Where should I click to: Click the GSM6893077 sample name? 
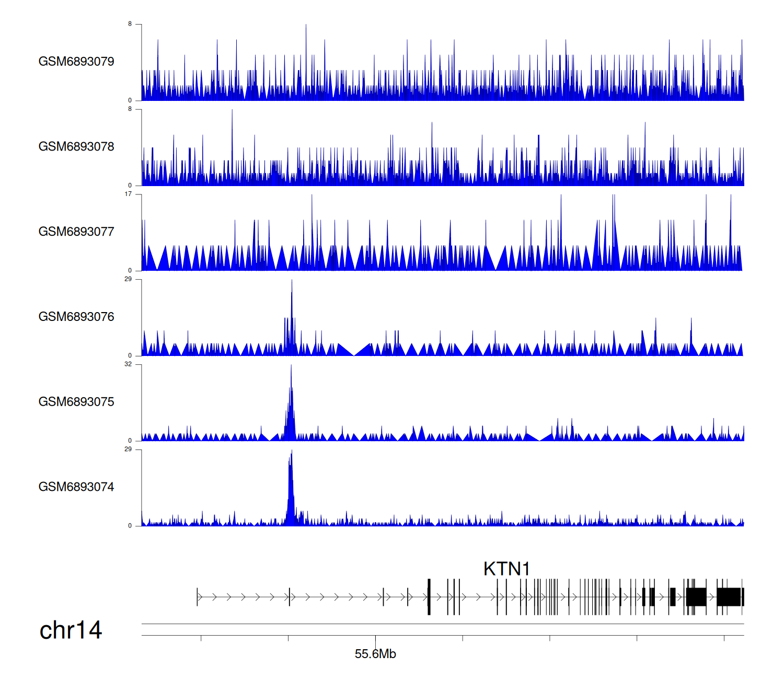point(76,232)
